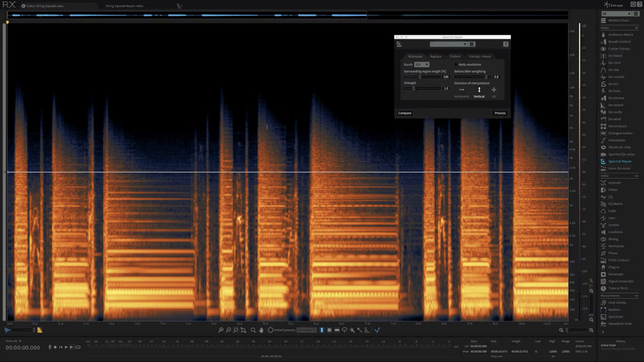Open the Spectral De-noise module

[621, 154]
